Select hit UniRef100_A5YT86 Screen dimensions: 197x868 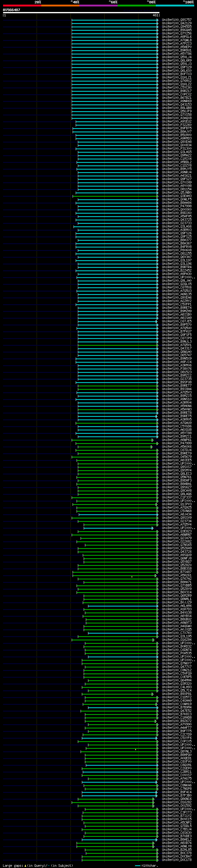(177, 54)
